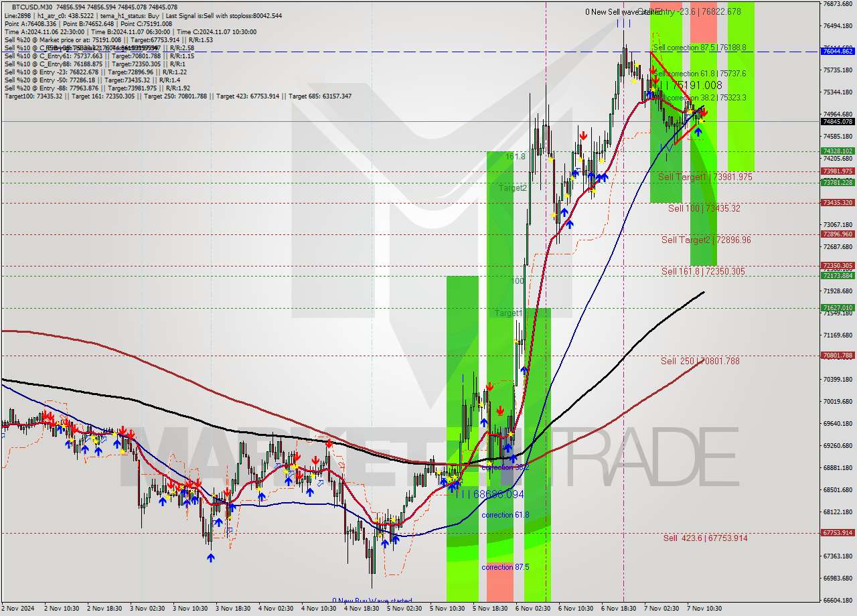Click the 75735.180 price axis value
Viewport: 857px width, 616px height.
pyautogui.click(x=838, y=70)
